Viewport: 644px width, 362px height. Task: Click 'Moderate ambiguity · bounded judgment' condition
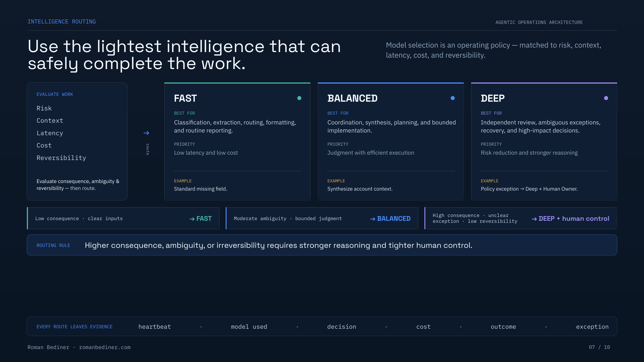(288, 219)
